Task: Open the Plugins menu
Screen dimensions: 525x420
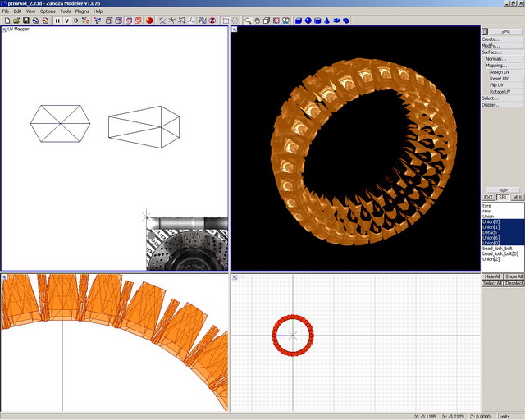Action: tap(80, 11)
